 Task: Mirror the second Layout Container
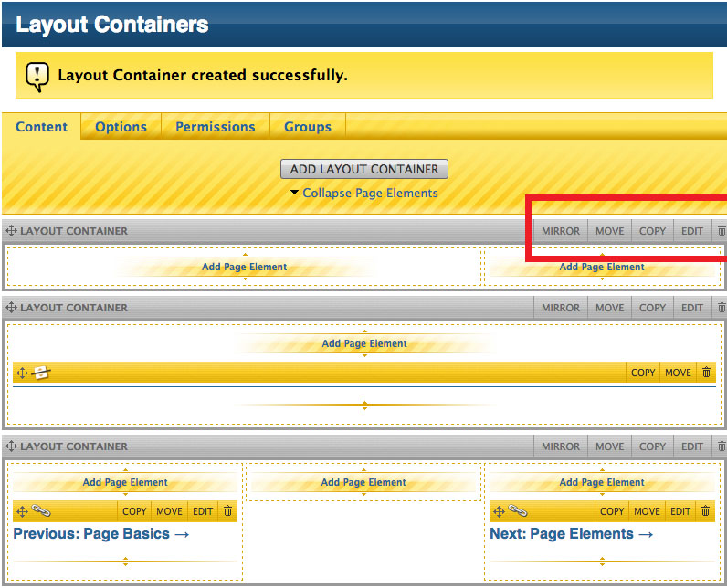(561, 308)
